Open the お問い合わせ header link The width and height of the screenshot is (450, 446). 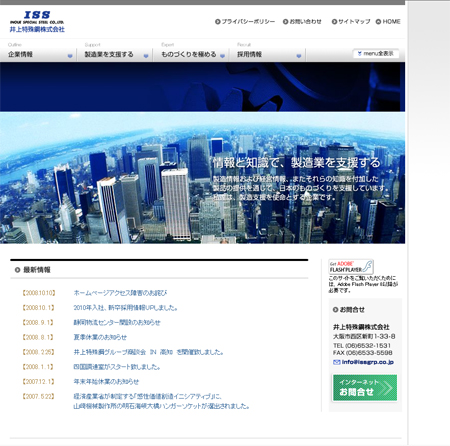(302, 22)
